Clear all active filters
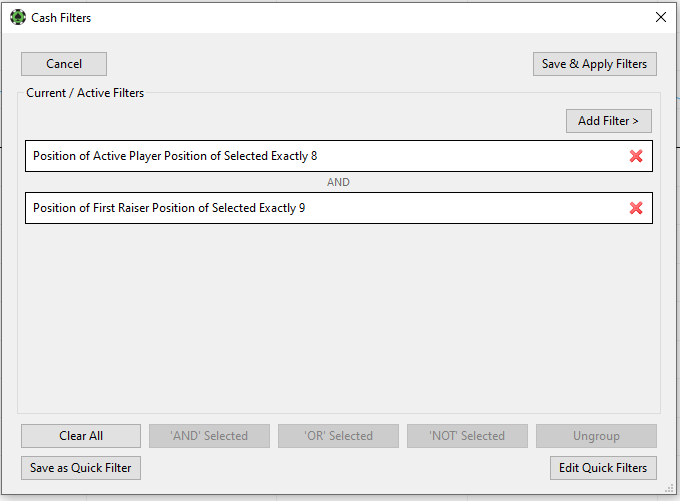This screenshot has width=680, height=501. click(x=81, y=436)
